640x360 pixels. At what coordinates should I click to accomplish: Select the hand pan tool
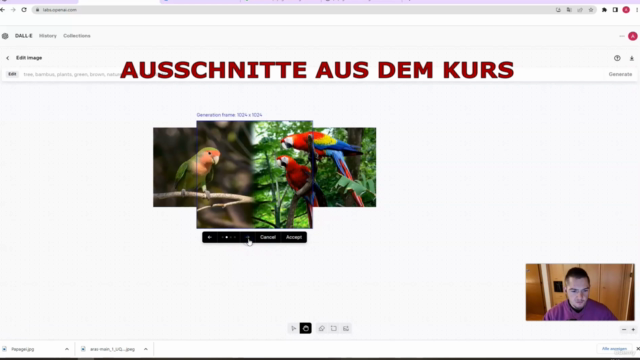(306, 328)
